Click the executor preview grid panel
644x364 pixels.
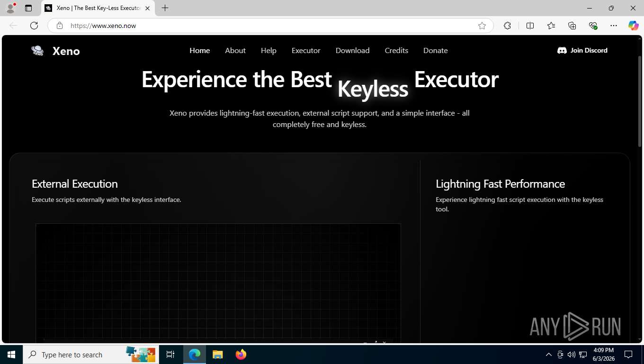pos(218,282)
